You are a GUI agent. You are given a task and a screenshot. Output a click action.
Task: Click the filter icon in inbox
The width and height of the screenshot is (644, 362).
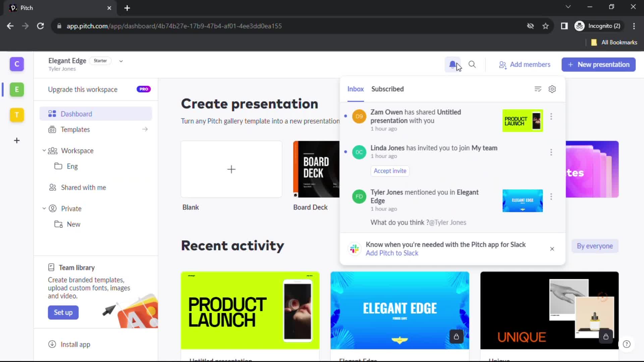[538, 89]
